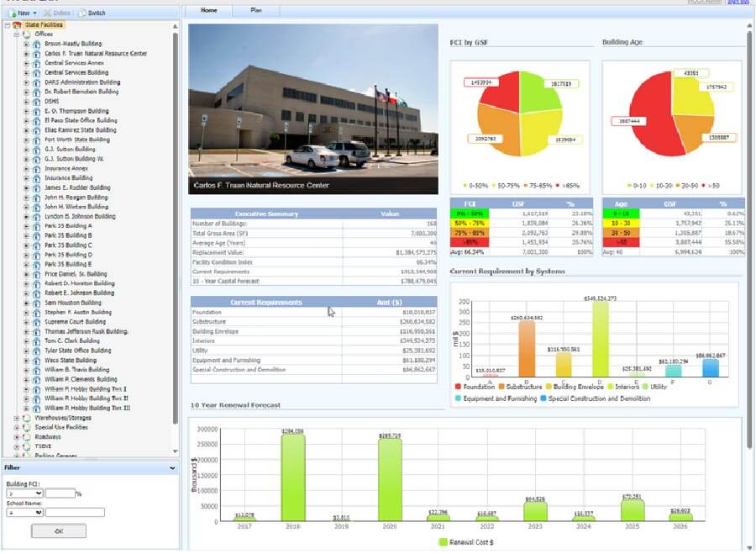Click the Waco State Building icon

point(36,361)
